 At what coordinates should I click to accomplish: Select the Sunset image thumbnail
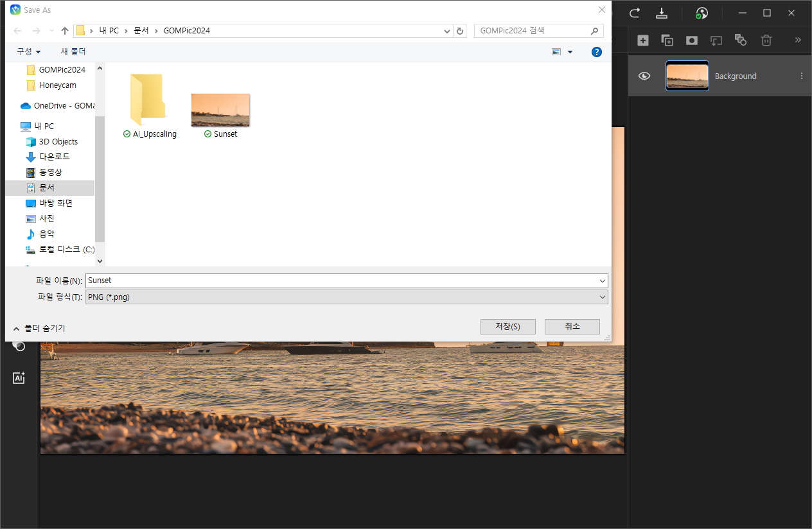coord(220,110)
